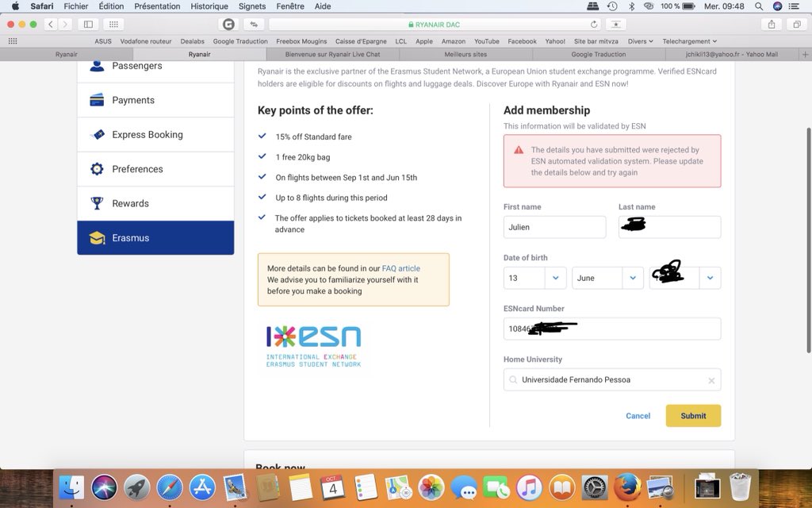
Task: Open iTunes music icon in dock
Action: pos(529,488)
